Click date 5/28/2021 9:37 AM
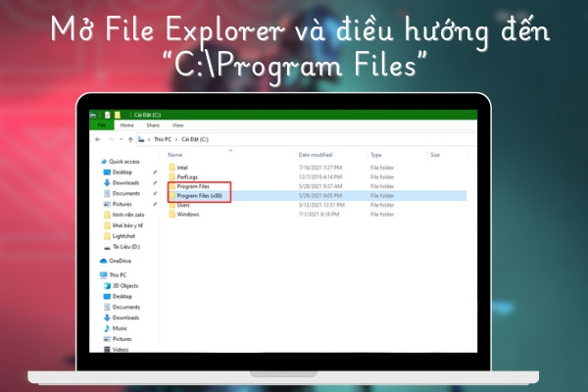Image resolution: width=588 pixels, height=392 pixels. [x=320, y=186]
